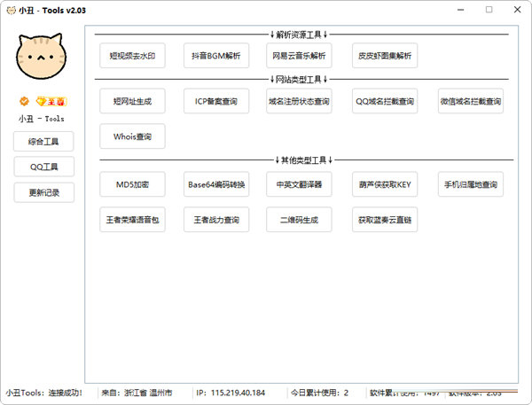Open 短网址生成 tool
This screenshot has height=405, width=532.
click(132, 101)
